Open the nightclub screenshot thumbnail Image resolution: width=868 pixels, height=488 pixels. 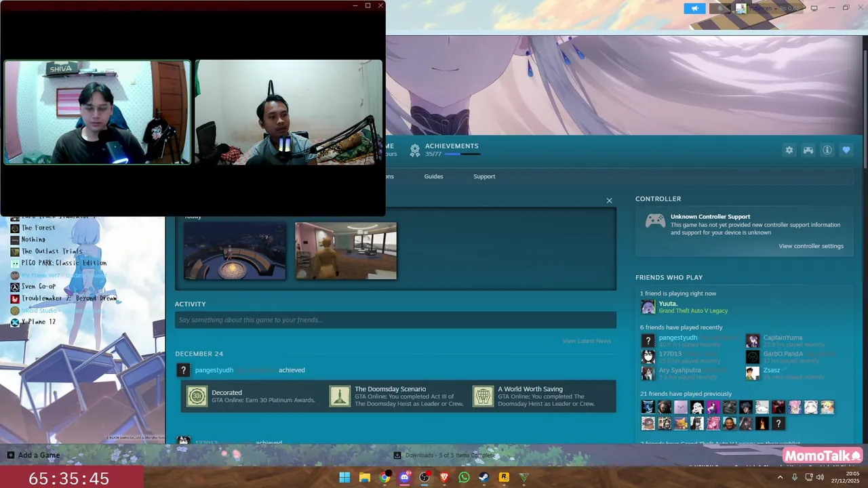235,251
